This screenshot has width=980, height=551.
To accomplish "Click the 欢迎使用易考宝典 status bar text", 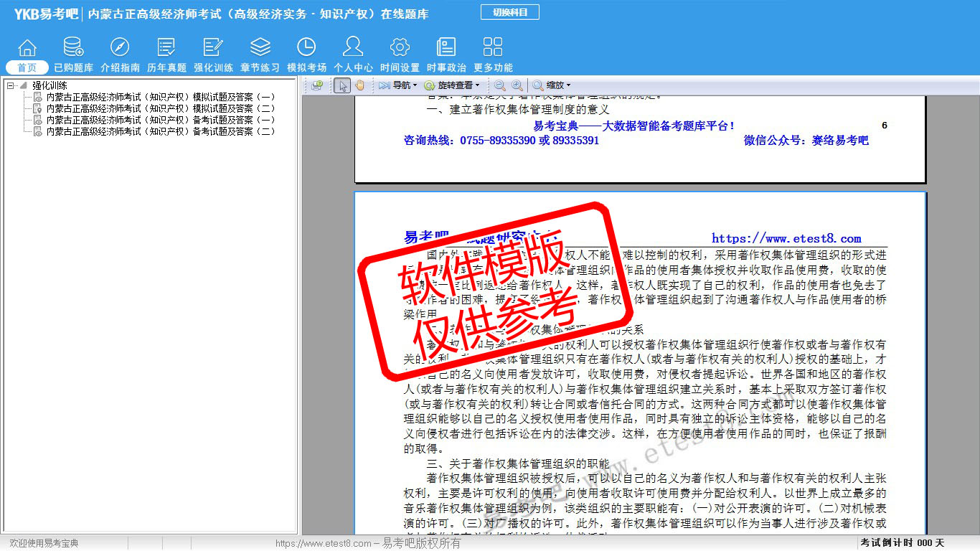I will 44,544.
